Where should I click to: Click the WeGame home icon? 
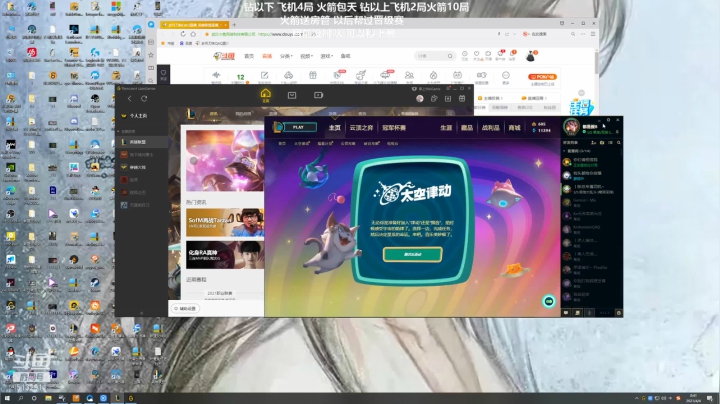(x=265, y=95)
